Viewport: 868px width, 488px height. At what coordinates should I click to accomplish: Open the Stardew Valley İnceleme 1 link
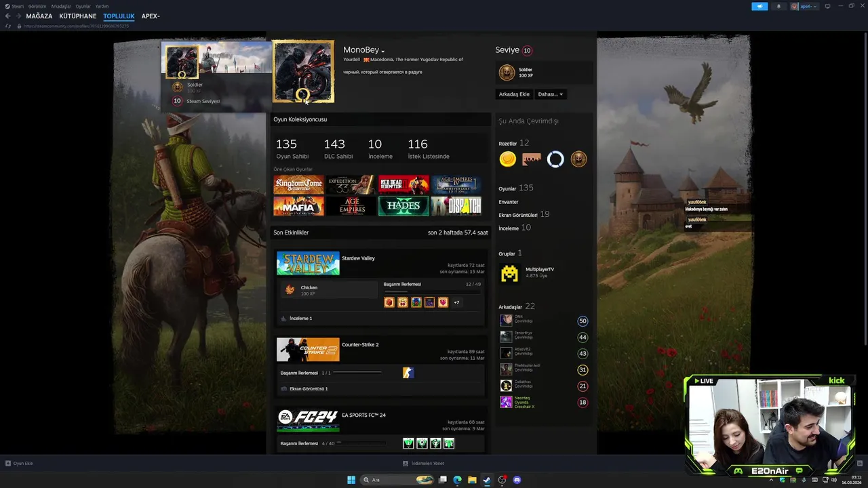pyautogui.click(x=300, y=318)
